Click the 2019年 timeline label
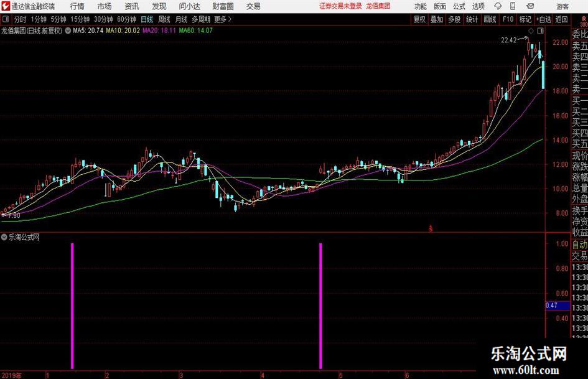 tap(12, 375)
